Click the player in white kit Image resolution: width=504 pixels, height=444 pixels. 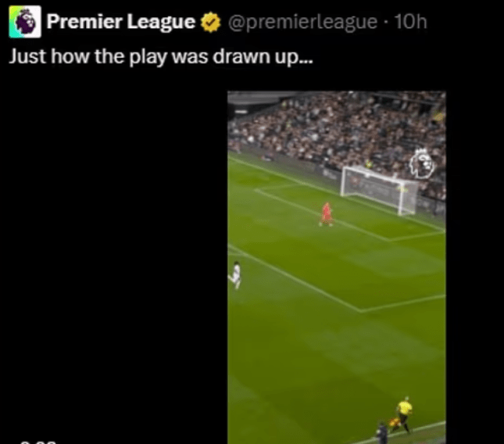(x=236, y=275)
